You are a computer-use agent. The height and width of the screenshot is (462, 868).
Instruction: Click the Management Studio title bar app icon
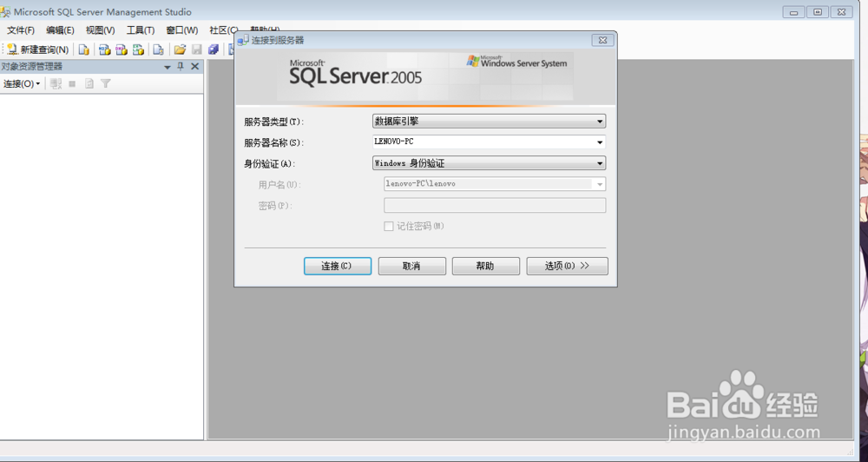(x=5, y=11)
